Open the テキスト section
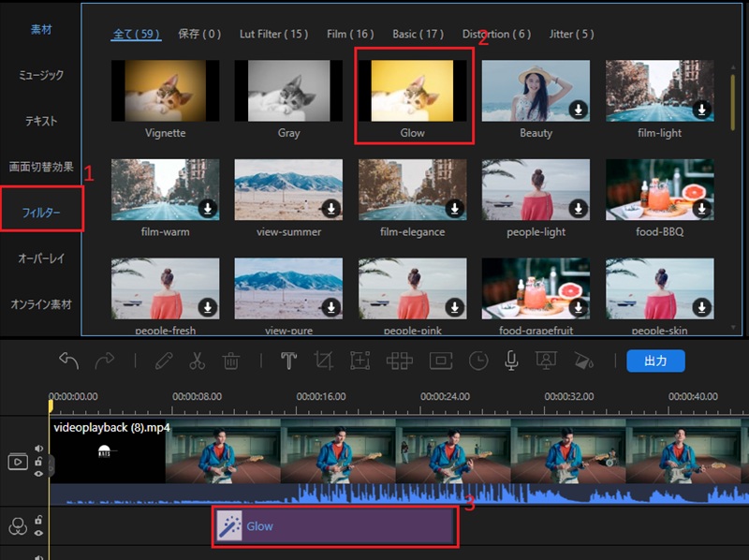This screenshot has height=560, width=749. pyautogui.click(x=41, y=121)
